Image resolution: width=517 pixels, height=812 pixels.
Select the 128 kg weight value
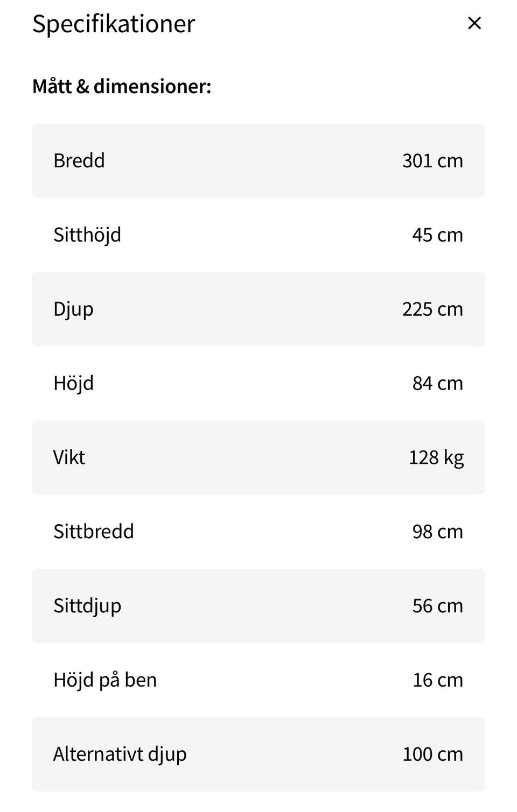coord(436,457)
